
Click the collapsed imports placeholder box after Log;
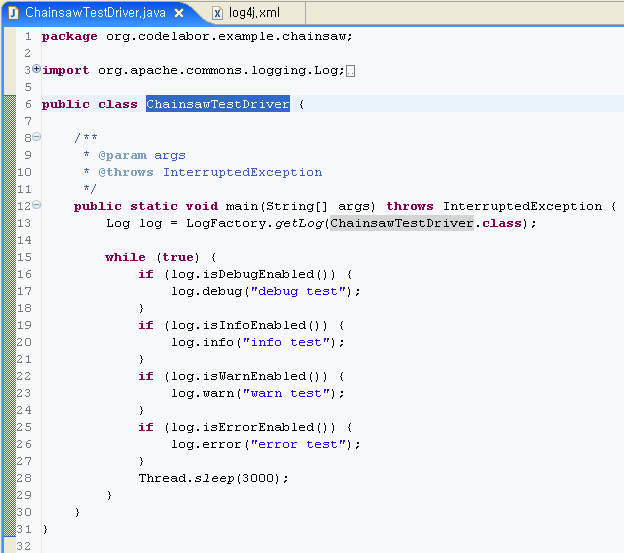[x=349, y=71]
